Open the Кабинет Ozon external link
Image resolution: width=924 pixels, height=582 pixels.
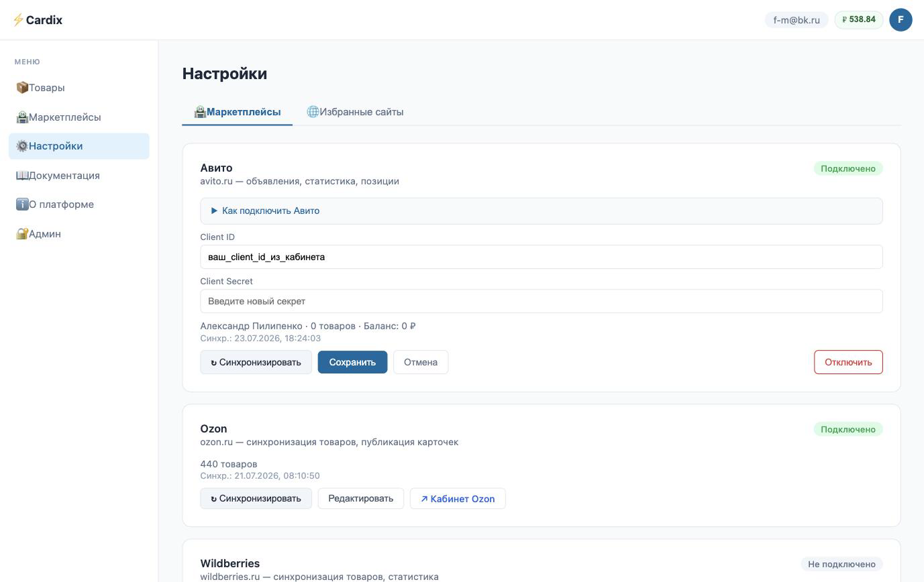coord(458,498)
